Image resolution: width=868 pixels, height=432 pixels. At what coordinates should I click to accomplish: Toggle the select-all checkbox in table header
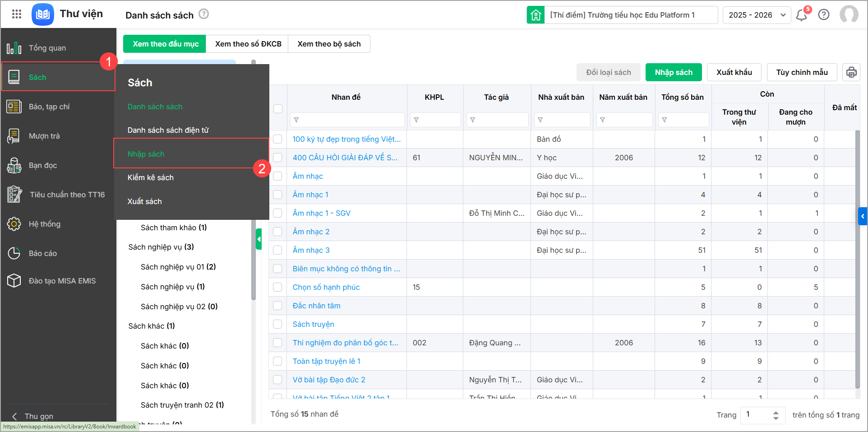click(x=278, y=109)
